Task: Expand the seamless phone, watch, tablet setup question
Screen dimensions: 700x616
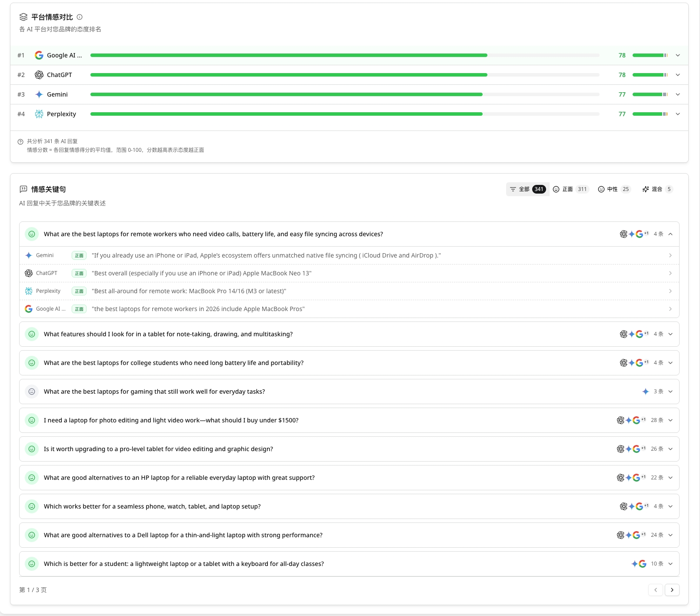Action: [x=670, y=506]
